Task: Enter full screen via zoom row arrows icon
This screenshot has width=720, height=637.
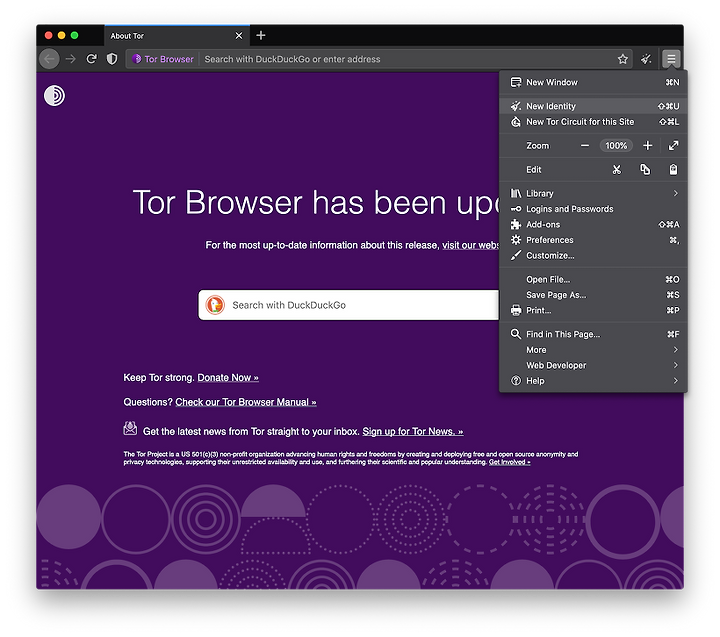Action: pyautogui.click(x=673, y=146)
